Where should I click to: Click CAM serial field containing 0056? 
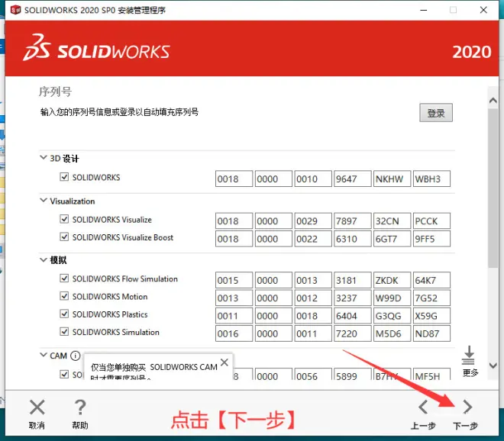click(x=313, y=374)
